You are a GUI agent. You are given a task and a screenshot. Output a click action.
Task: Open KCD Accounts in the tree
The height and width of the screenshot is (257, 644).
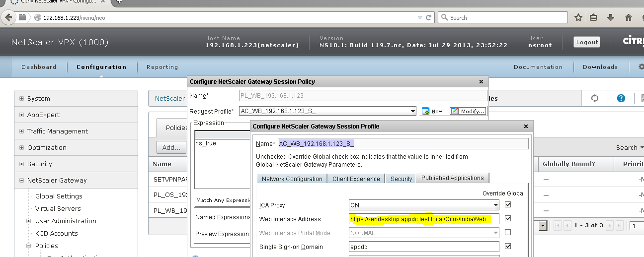56,233
